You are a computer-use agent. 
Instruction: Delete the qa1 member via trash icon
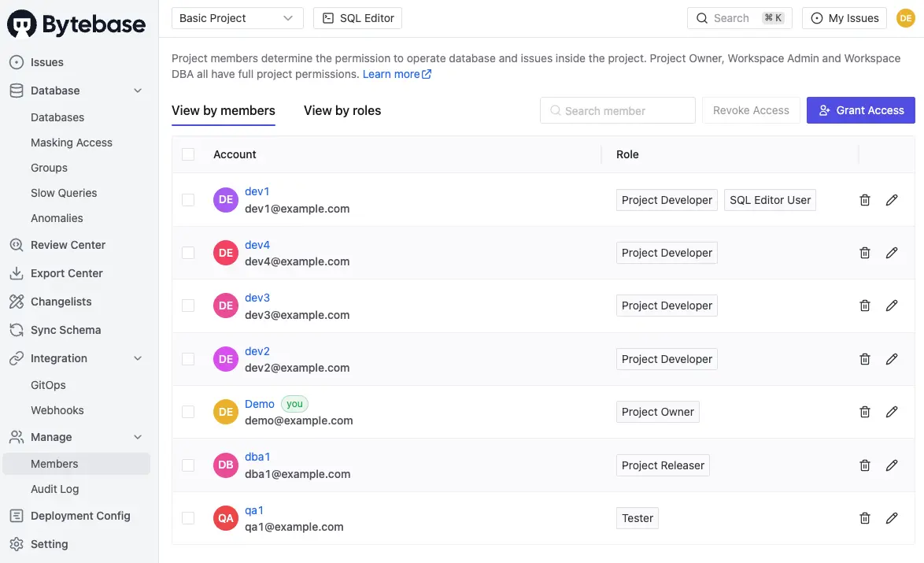pyautogui.click(x=865, y=518)
